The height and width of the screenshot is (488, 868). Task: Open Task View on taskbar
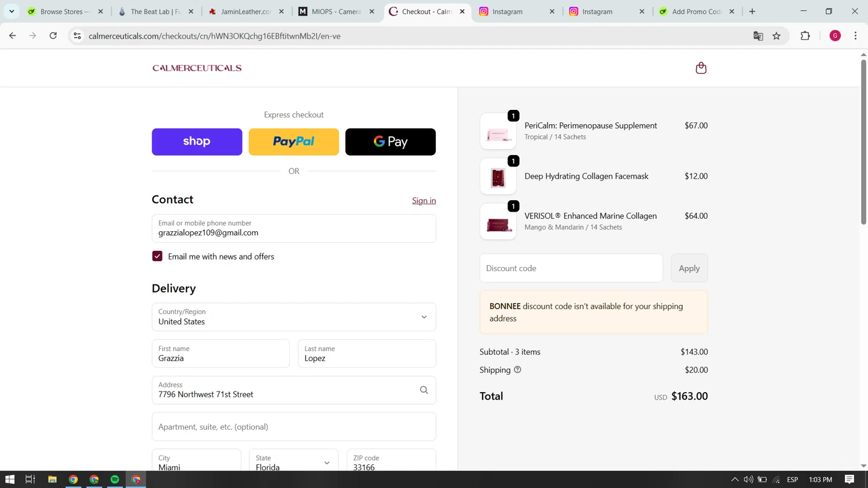pos(30,479)
